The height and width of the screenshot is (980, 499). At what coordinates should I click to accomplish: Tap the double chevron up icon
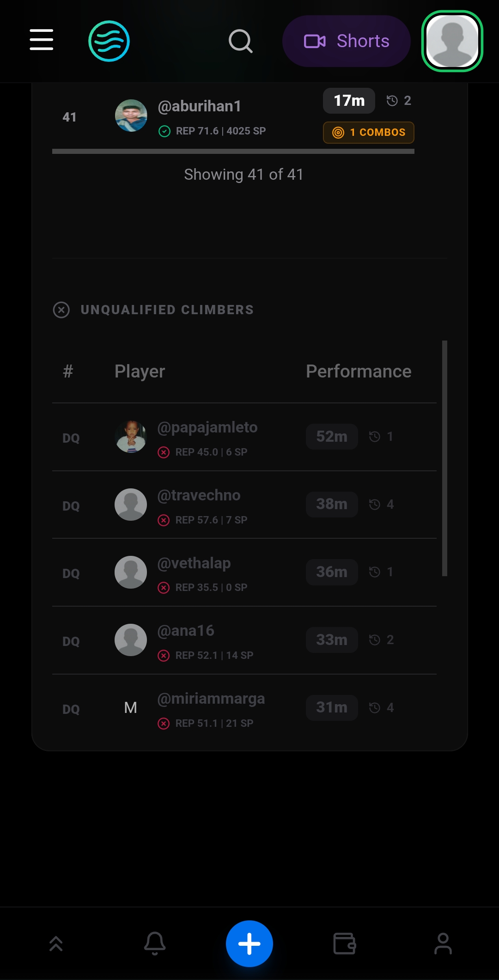56,943
